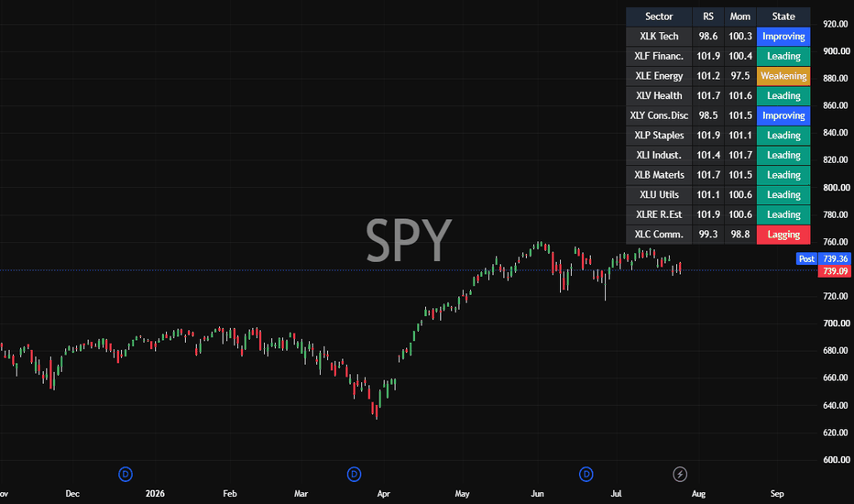Click the XLK Tech sector cell

[x=659, y=37]
